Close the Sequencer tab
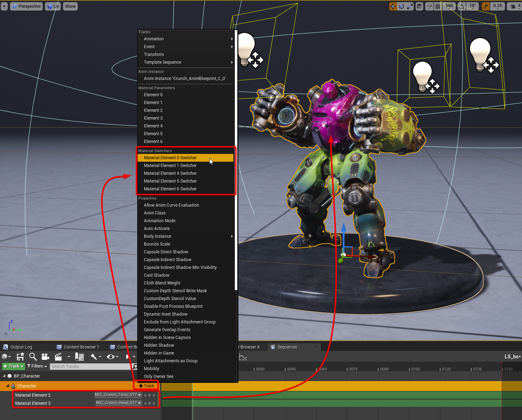Viewport: 522px width, 420px height. click(316, 347)
